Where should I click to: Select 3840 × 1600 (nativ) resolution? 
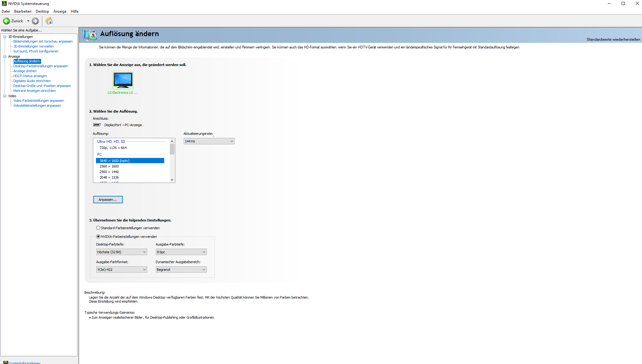(130, 161)
